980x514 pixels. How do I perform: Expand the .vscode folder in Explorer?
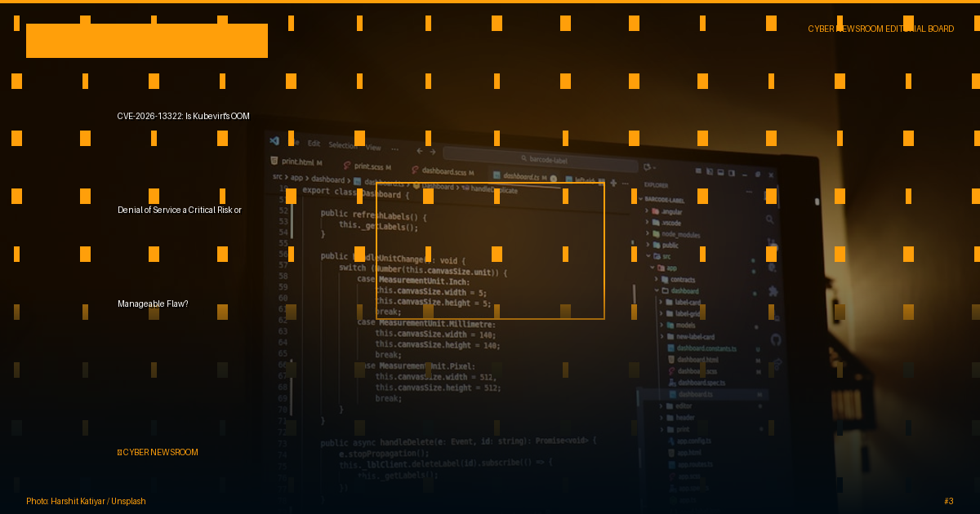click(x=663, y=223)
